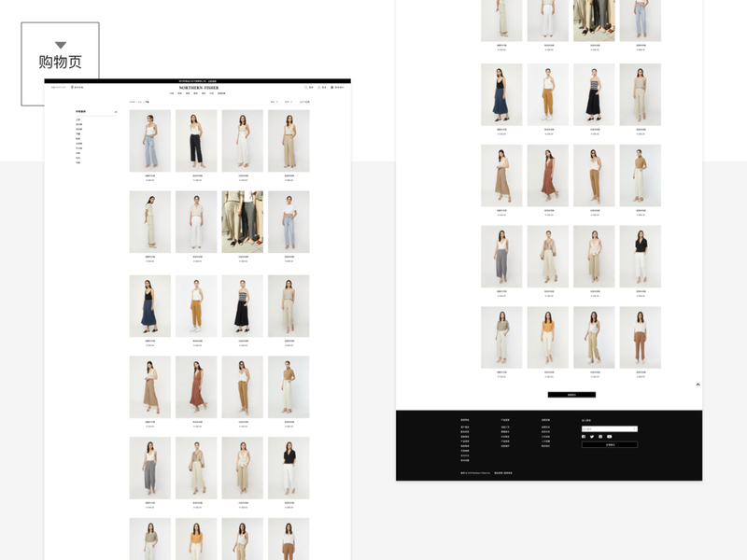
Task: Open brown trousers white top product, right page
Action: point(641,338)
